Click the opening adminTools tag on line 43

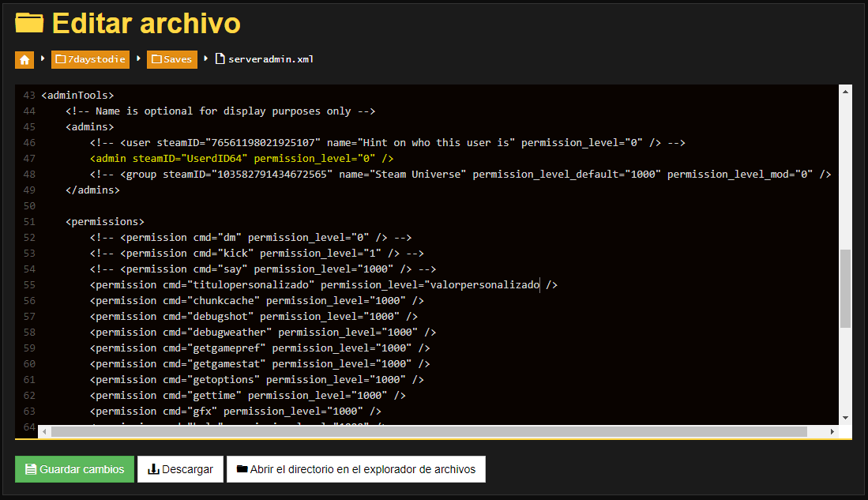[77, 95]
